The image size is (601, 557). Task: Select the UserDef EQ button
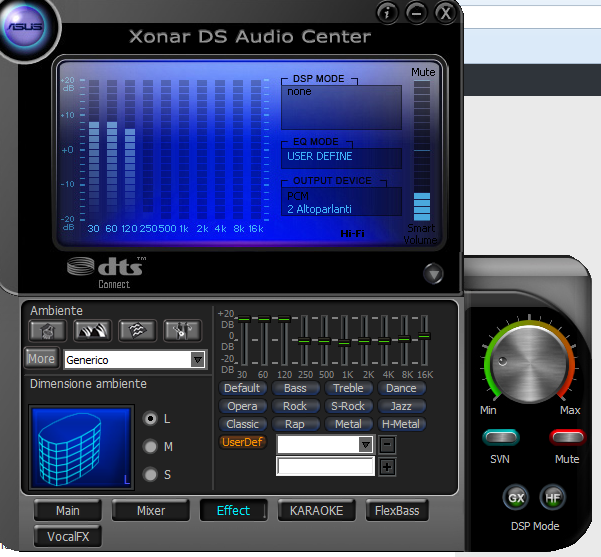pos(242,442)
